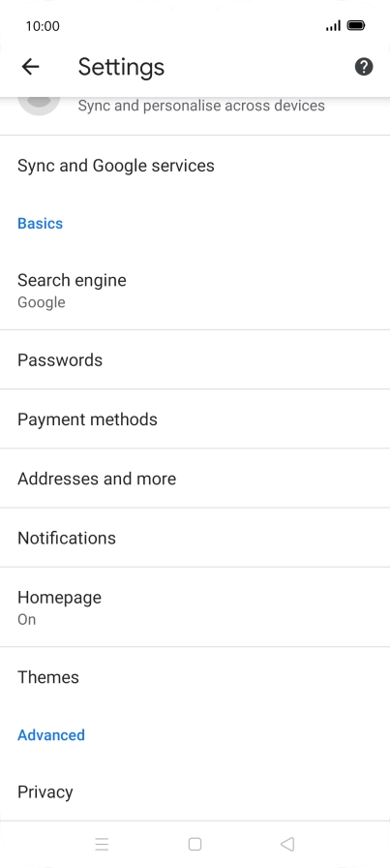Screen dimensions: 390x868
Task: Open Privacy settings
Action: [x=195, y=792]
